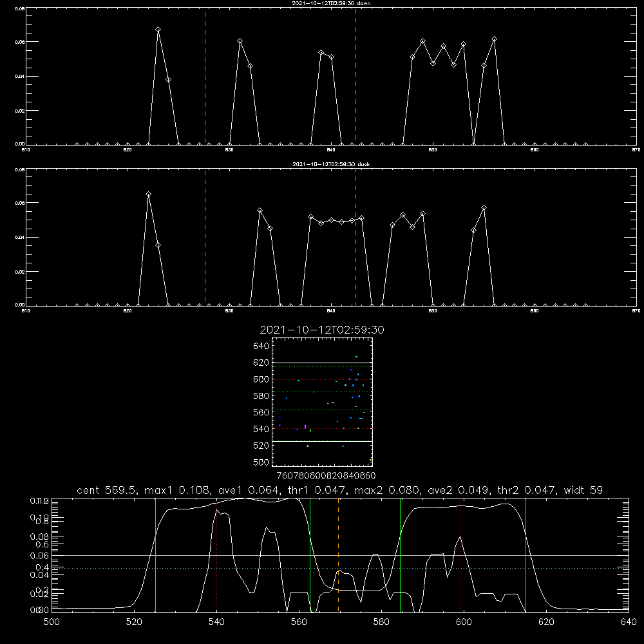Click the '580' x-axis label of bottom plot
This screenshot has width=644, height=644.
point(381,622)
